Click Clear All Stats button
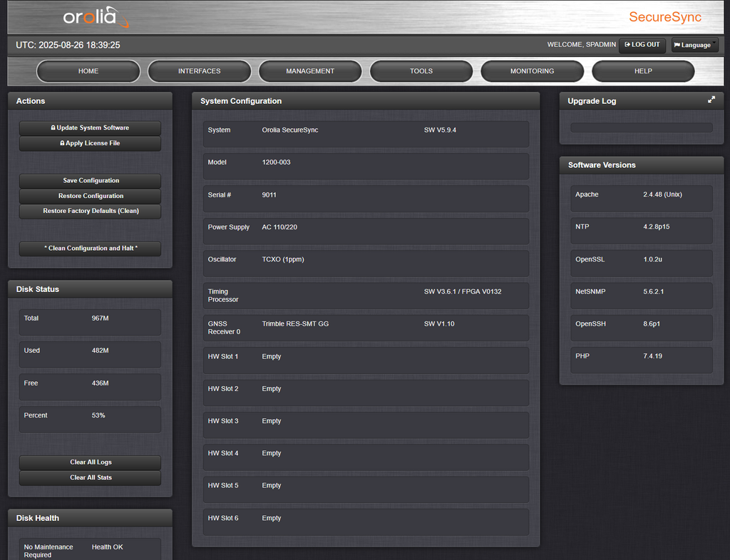The height and width of the screenshot is (560, 730). click(x=90, y=477)
